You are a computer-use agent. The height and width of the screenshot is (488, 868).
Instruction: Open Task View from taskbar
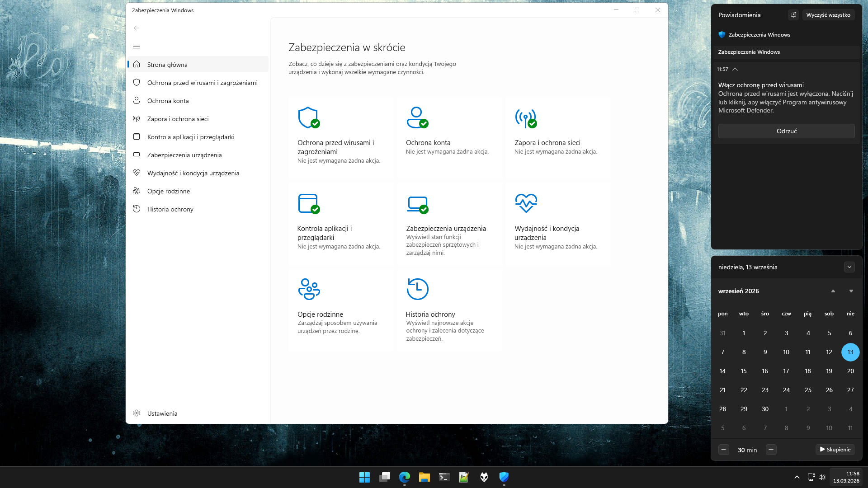[384, 477]
